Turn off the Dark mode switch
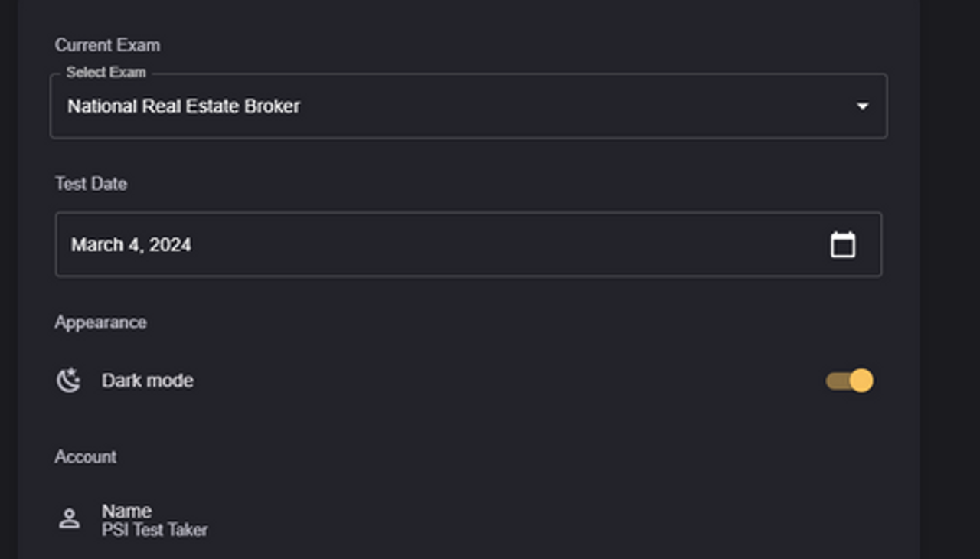Image resolution: width=980 pixels, height=559 pixels. [849, 381]
